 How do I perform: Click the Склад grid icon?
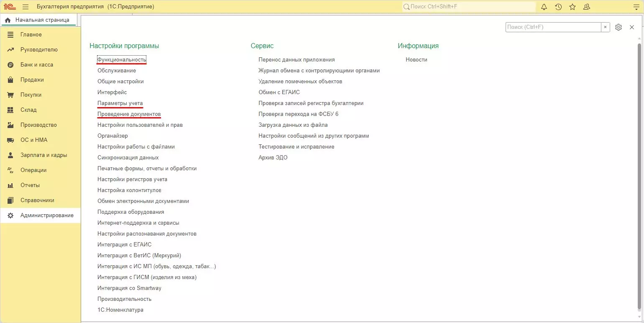tap(11, 110)
